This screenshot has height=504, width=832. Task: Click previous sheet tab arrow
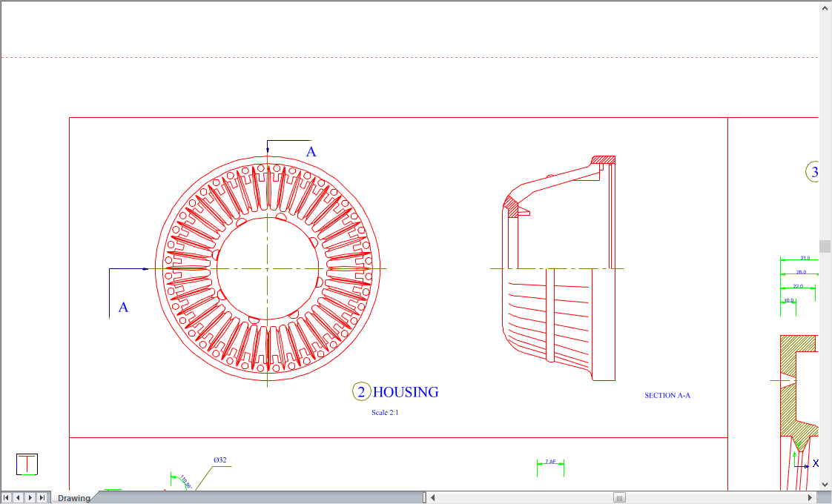pos(19,497)
